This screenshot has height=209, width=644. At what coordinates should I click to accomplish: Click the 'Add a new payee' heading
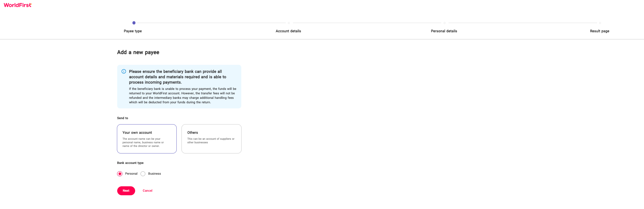138,52
